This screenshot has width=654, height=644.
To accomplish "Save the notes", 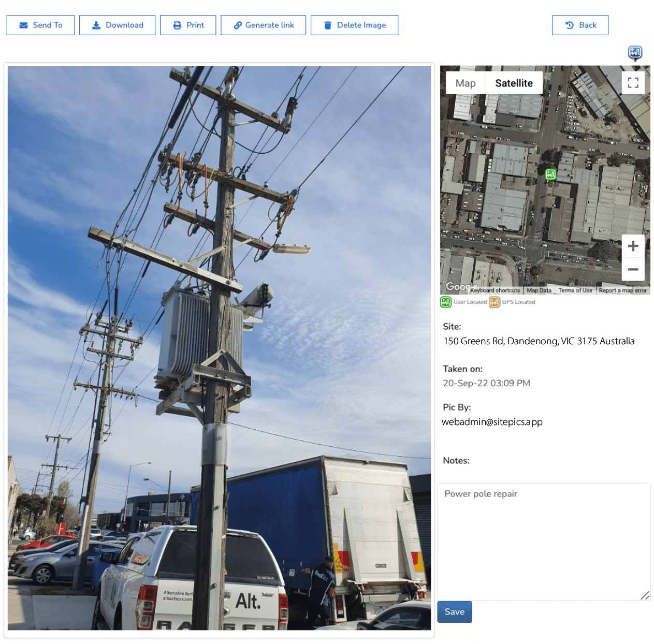I will (455, 612).
